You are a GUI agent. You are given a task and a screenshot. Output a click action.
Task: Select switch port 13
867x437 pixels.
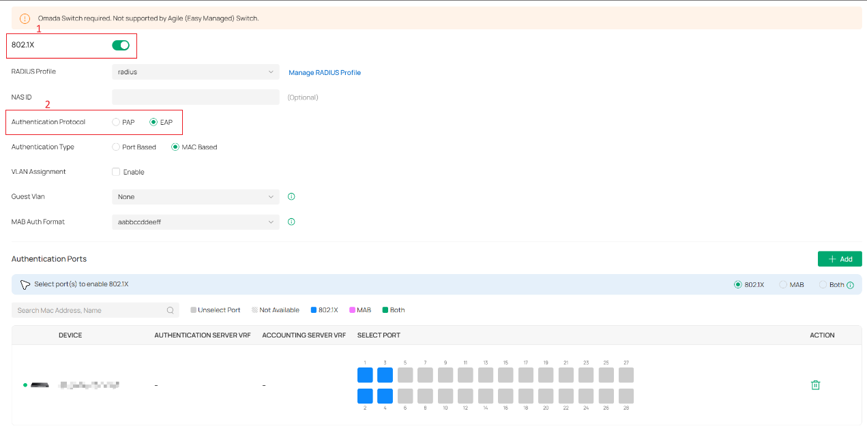[485, 375]
